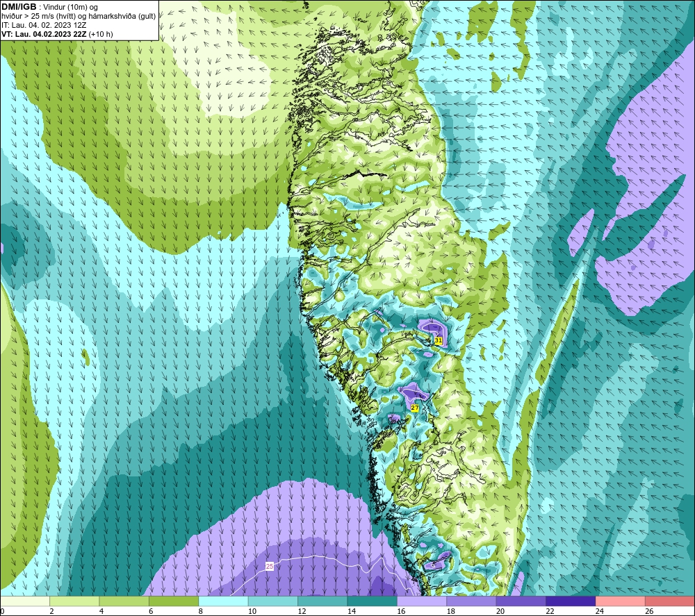The height and width of the screenshot is (616, 695).
Task: Click scale number 4 on the legend
Action: 101,611
